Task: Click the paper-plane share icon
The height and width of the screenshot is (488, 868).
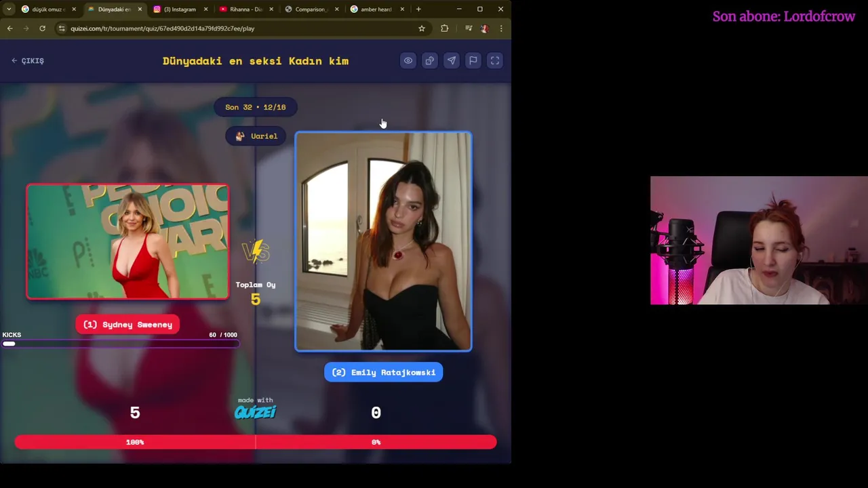Action: [x=452, y=61]
